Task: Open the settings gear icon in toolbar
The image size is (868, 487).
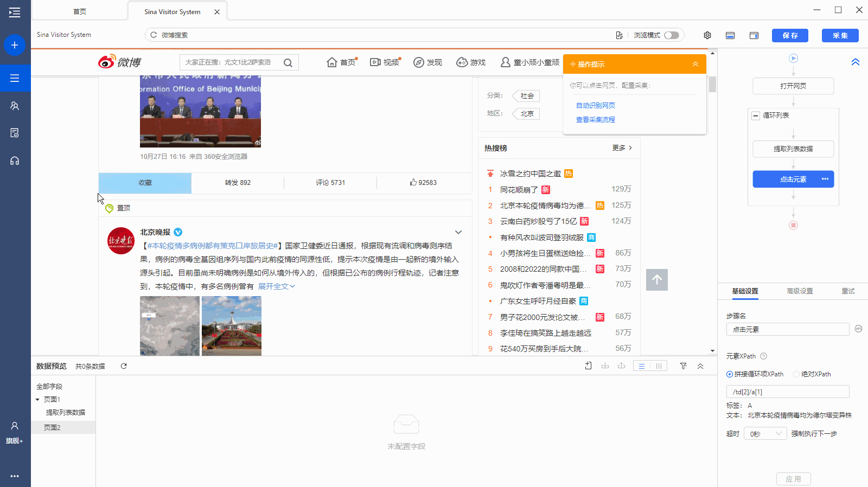Action: click(x=707, y=35)
